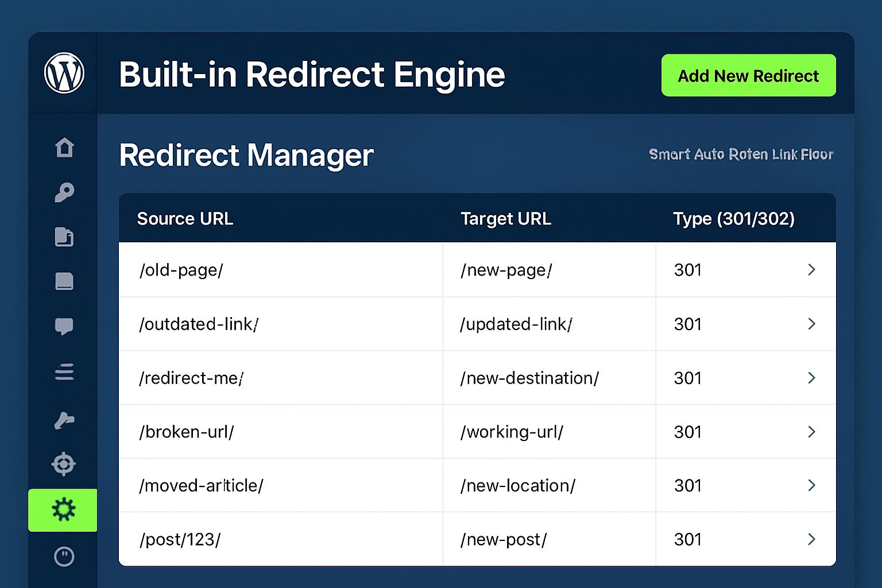Open the pages document icon
The height and width of the screenshot is (588, 882).
pyautogui.click(x=64, y=237)
